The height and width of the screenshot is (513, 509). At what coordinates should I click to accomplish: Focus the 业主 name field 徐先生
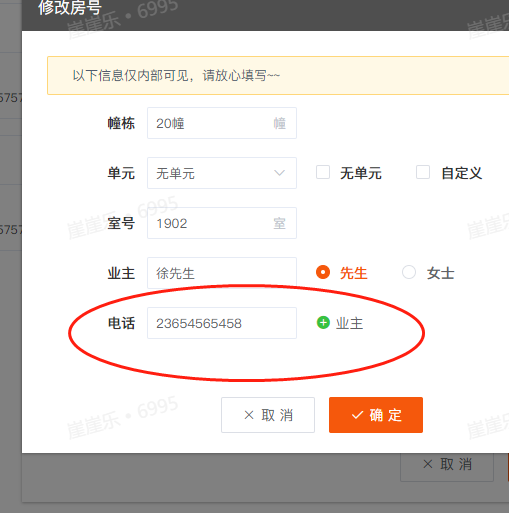click(x=222, y=273)
